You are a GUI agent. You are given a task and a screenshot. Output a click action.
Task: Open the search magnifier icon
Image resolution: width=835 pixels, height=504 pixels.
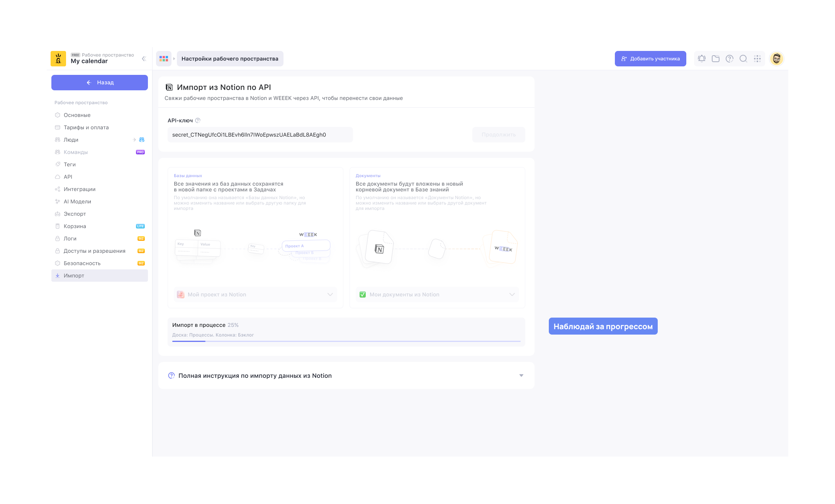(743, 59)
